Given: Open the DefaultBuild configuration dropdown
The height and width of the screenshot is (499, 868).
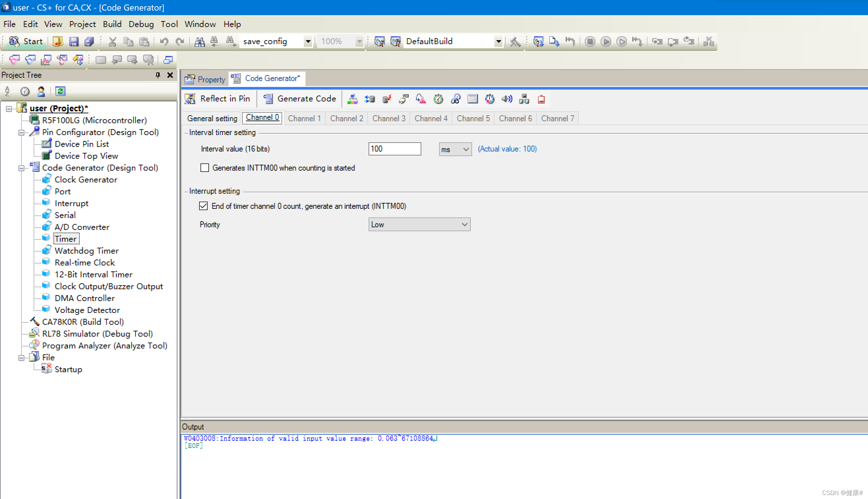Looking at the screenshot, I should pyautogui.click(x=498, y=42).
